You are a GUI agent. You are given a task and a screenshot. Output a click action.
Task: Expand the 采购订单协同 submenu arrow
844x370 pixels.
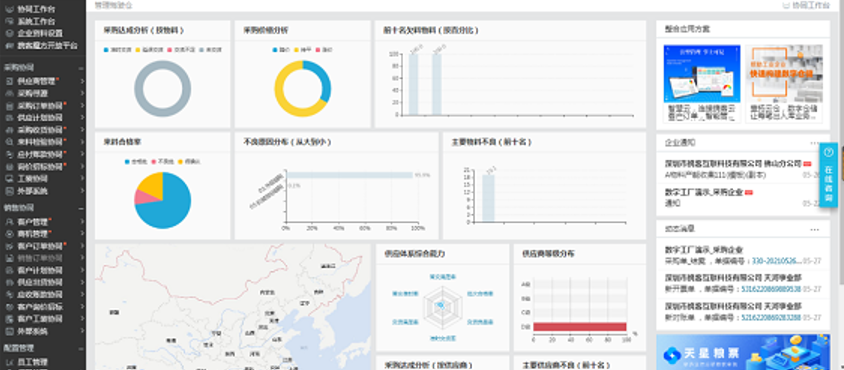(x=82, y=106)
